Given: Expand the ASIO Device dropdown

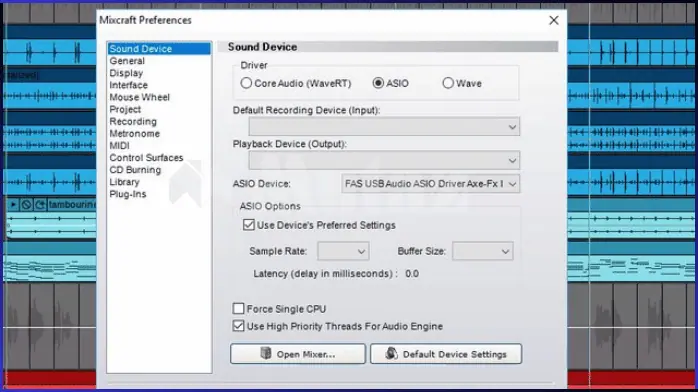Looking at the screenshot, I should click(431, 184).
